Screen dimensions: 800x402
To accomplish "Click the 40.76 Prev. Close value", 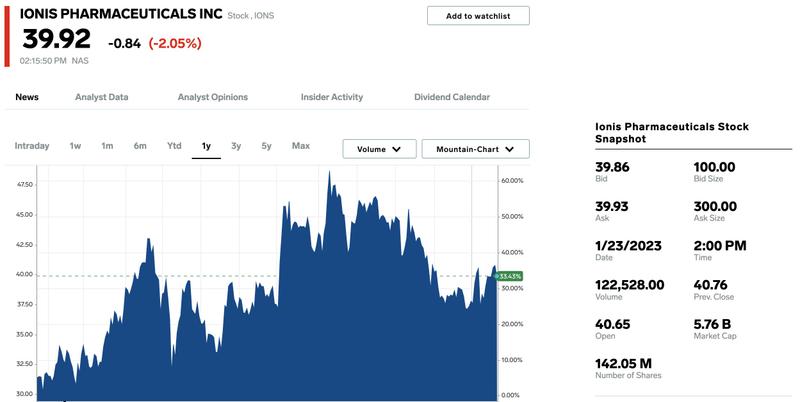I will pos(710,285).
